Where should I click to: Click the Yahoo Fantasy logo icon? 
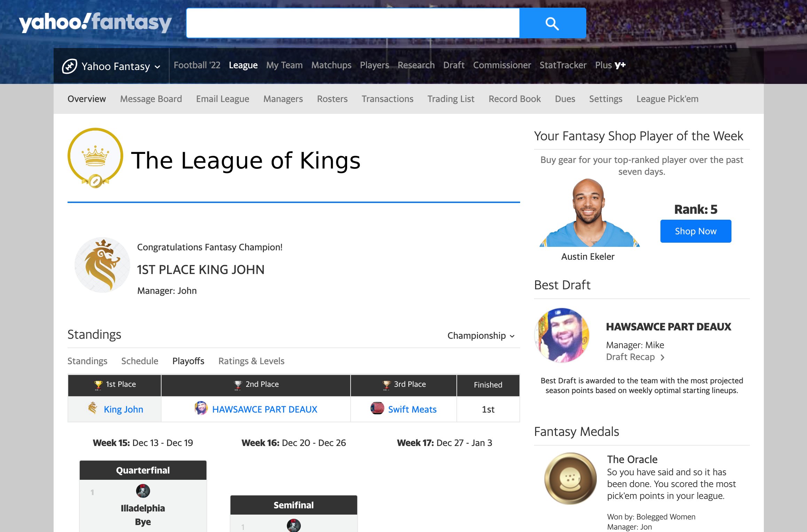coord(69,65)
